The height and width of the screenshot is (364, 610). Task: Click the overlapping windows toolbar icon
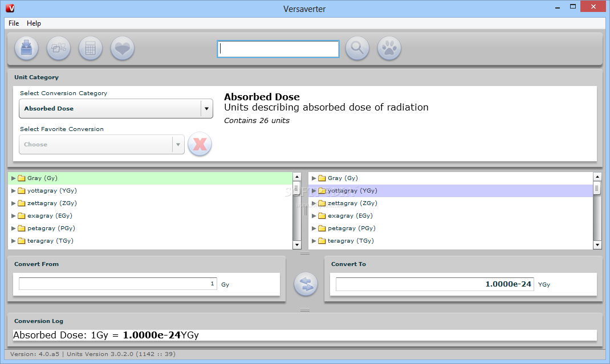58,48
